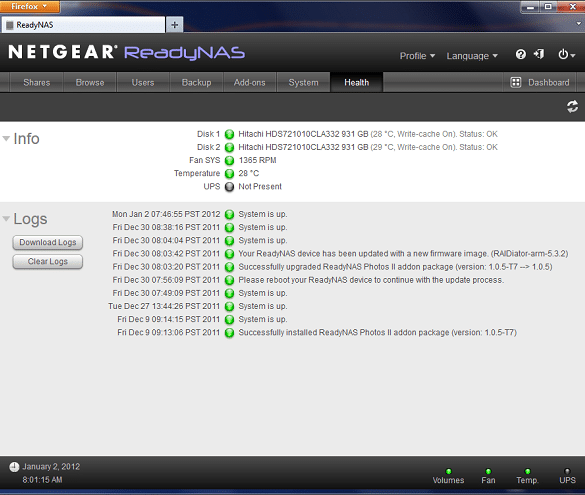Click the 8:01:15 AM time in the footer
Image resolution: width=585 pixels, height=495 pixels.
(x=42, y=480)
